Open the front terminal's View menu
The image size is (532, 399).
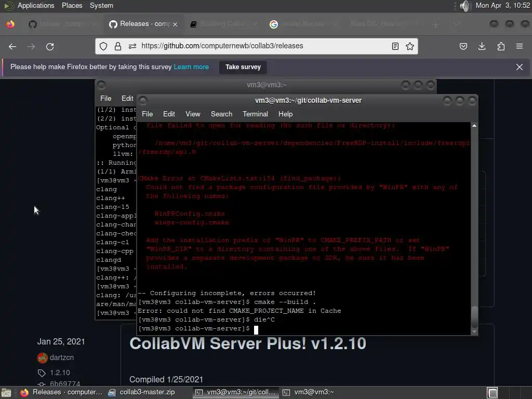[193, 114]
